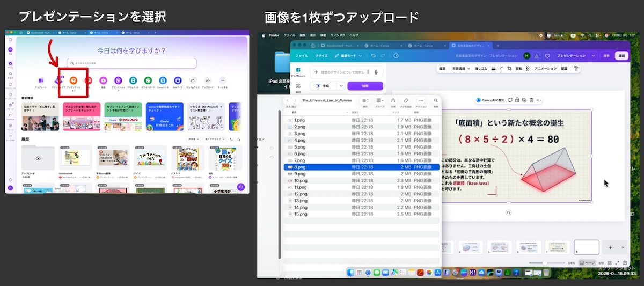Choose the Canvaシート shortcut icon
The height and width of the screenshot is (286, 644).
pos(163,80)
